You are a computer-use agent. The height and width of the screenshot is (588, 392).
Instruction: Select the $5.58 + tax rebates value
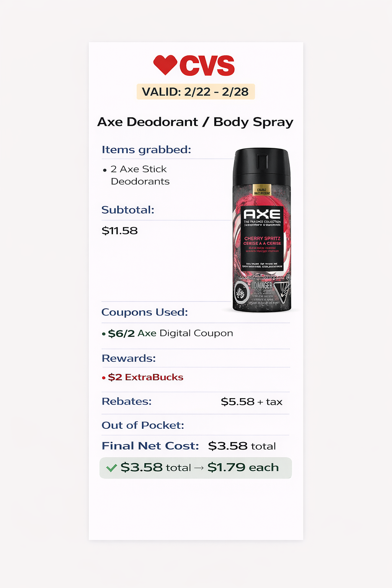click(252, 402)
